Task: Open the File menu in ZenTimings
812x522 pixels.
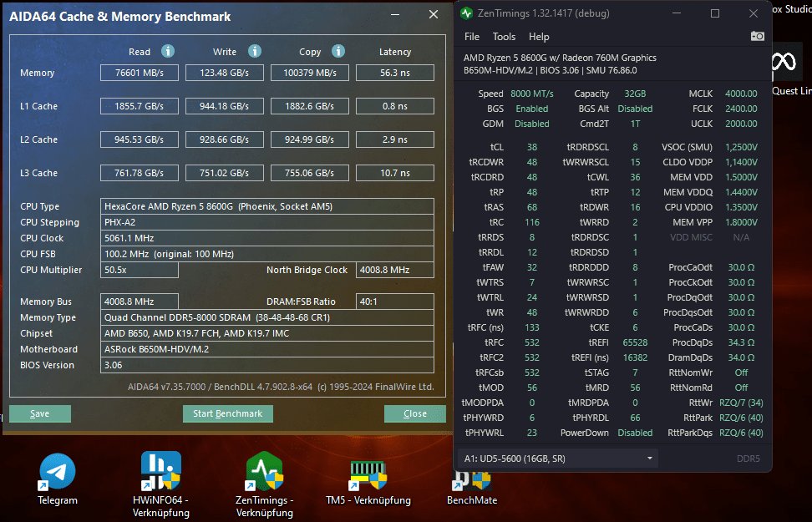Action: (x=472, y=37)
